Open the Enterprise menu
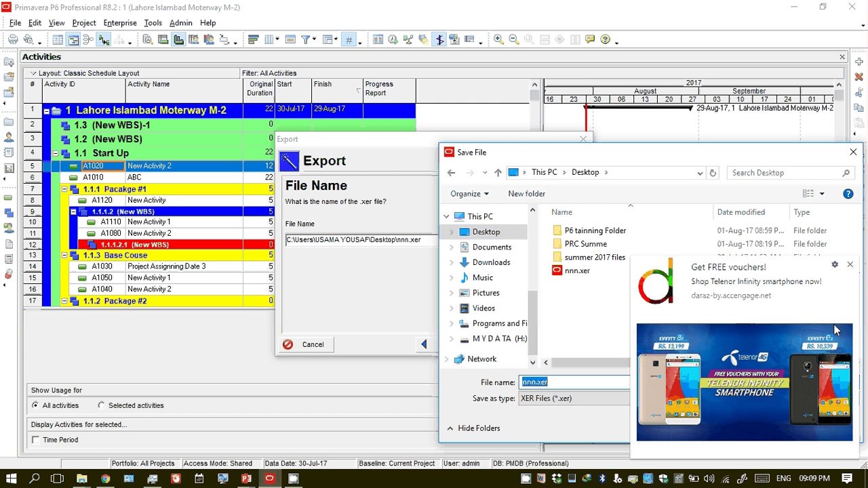The height and width of the screenshot is (488, 868). click(120, 23)
